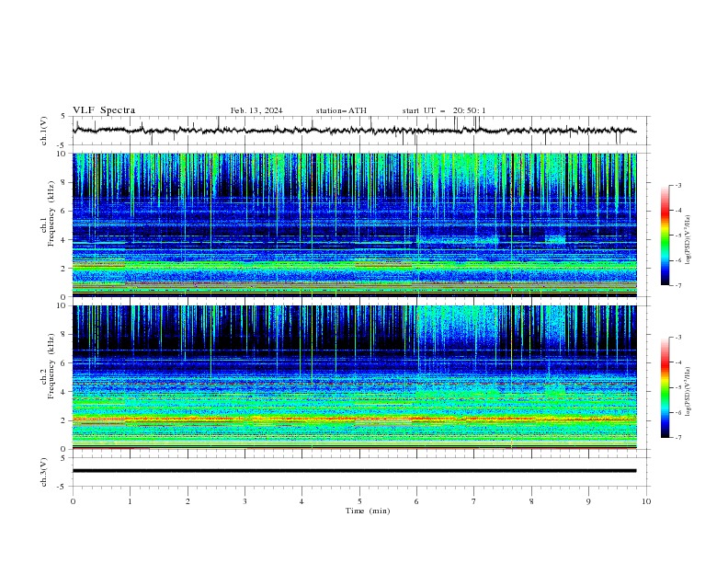Click the ch.1 colorbar log(PSD) label
This screenshot has height=563, width=728.
(x=688, y=240)
